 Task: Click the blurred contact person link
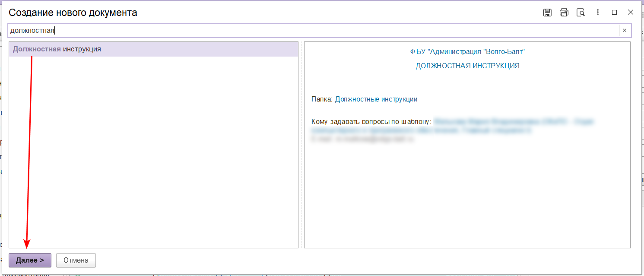(514, 122)
